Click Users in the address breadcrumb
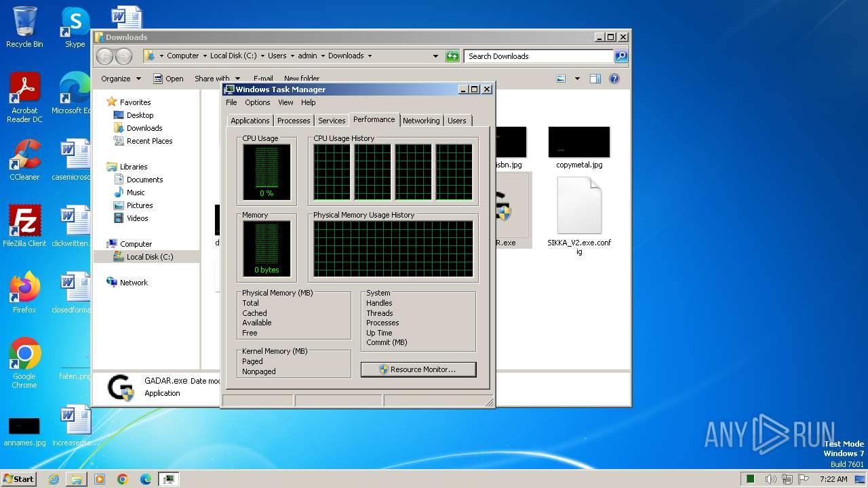This screenshot has width=868, height=488. coord(277,56)
